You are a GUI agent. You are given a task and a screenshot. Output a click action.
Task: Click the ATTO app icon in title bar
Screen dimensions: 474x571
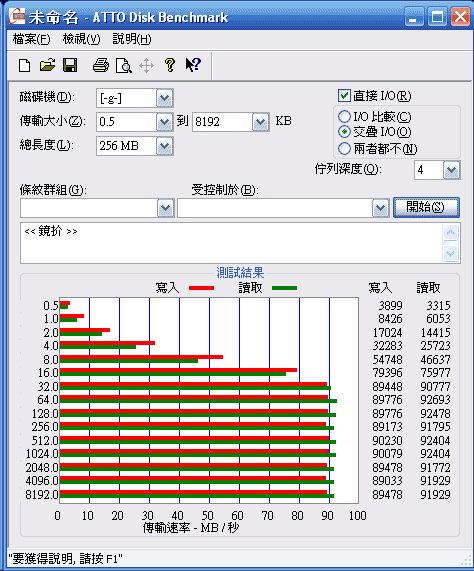coord(17,17)
